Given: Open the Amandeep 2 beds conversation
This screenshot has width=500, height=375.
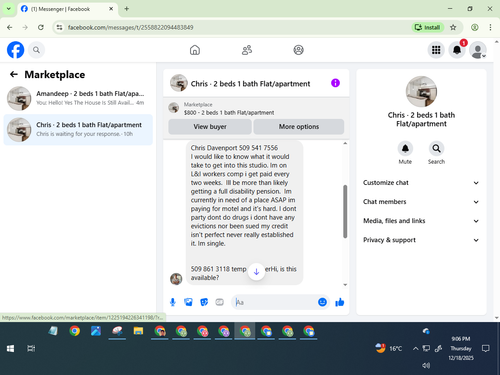Looking at the screenshot, I should 78,98.
